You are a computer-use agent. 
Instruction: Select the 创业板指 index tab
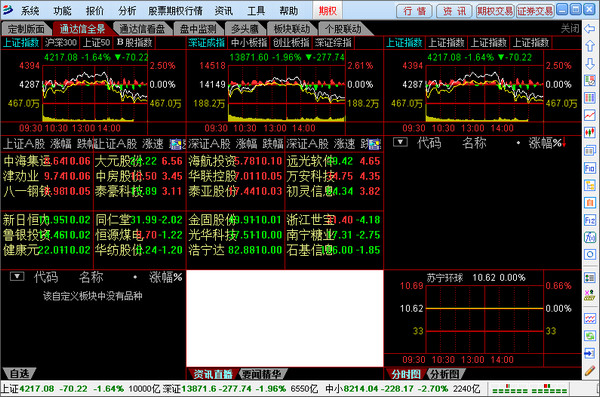(x=291, y=42)
